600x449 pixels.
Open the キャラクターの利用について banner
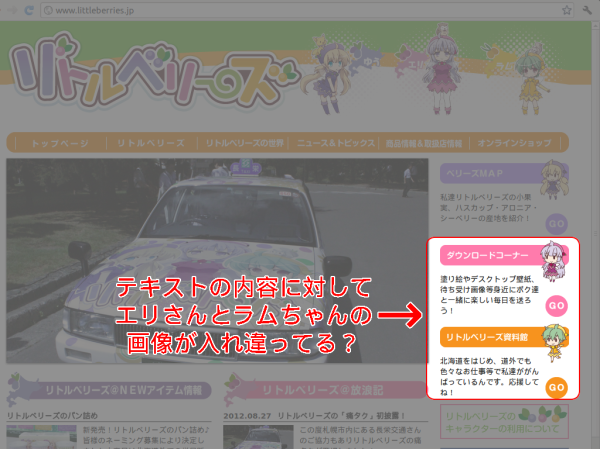point(504,423)
